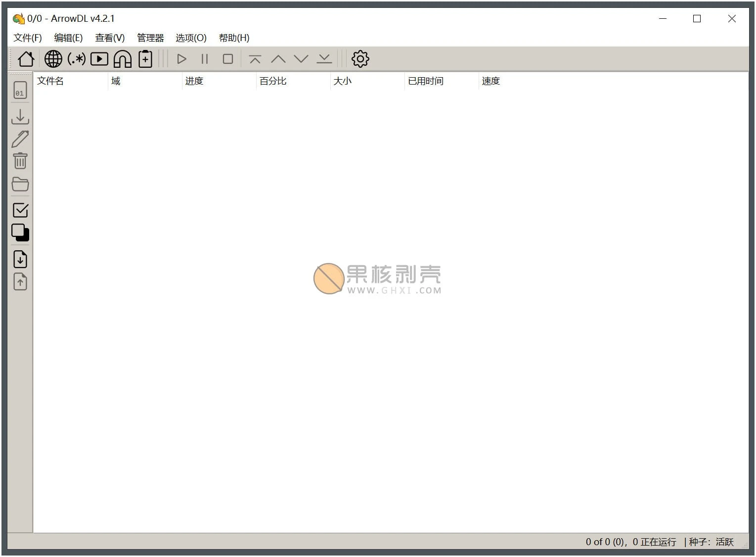756x557 pixels.
Task: Open the folder icon in sidebar
Action: [20, 184]
